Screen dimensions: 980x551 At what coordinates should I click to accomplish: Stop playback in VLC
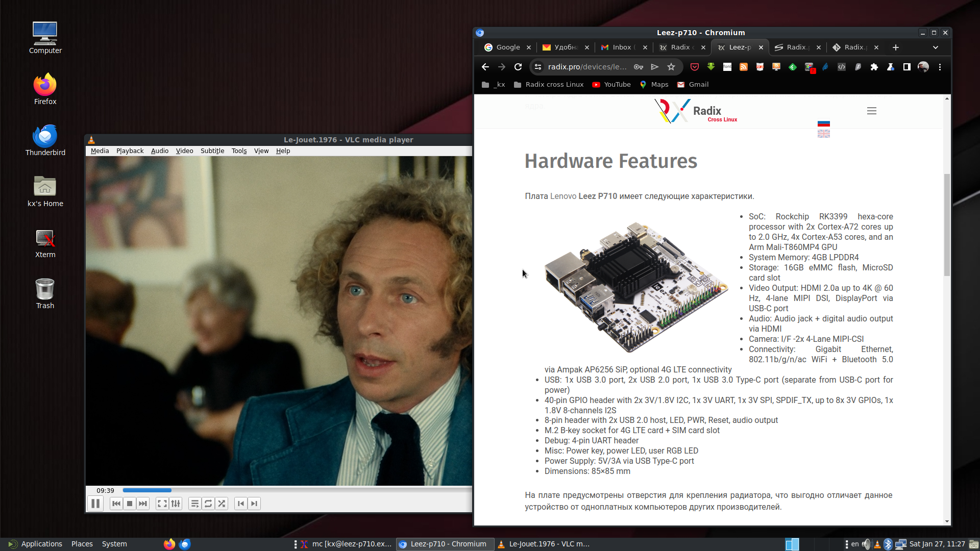click(130, 504)
